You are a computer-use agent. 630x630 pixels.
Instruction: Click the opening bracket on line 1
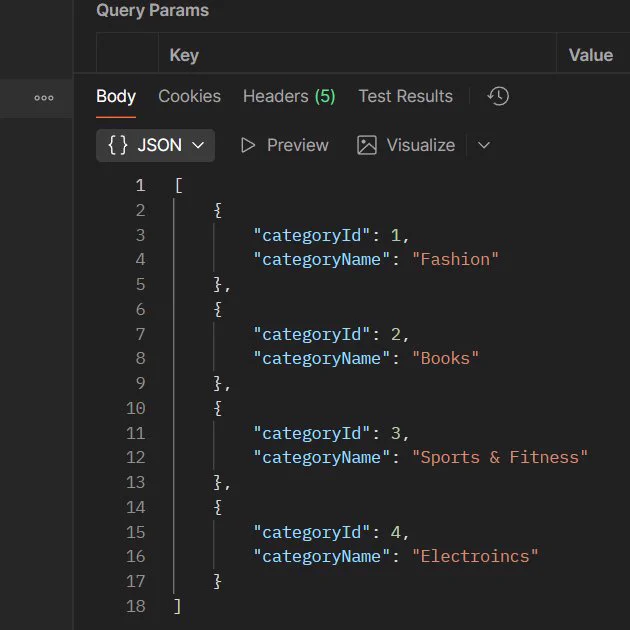(x=179, y=185)
